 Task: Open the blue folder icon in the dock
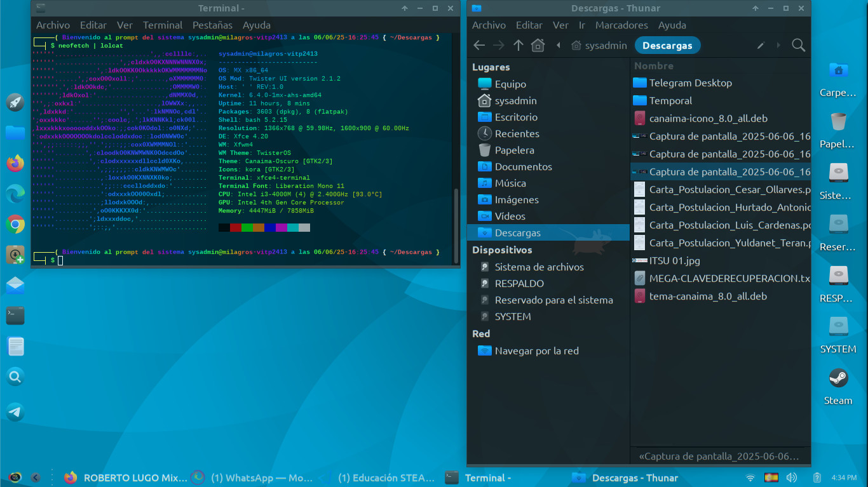15,133
